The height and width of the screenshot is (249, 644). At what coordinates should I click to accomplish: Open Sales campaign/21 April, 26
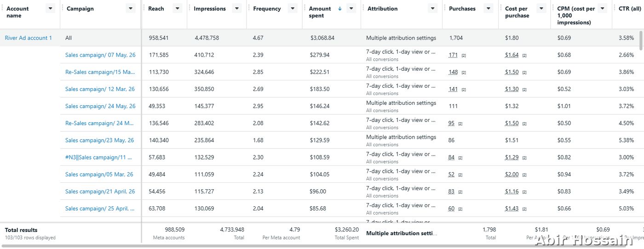tap(100, 191)
